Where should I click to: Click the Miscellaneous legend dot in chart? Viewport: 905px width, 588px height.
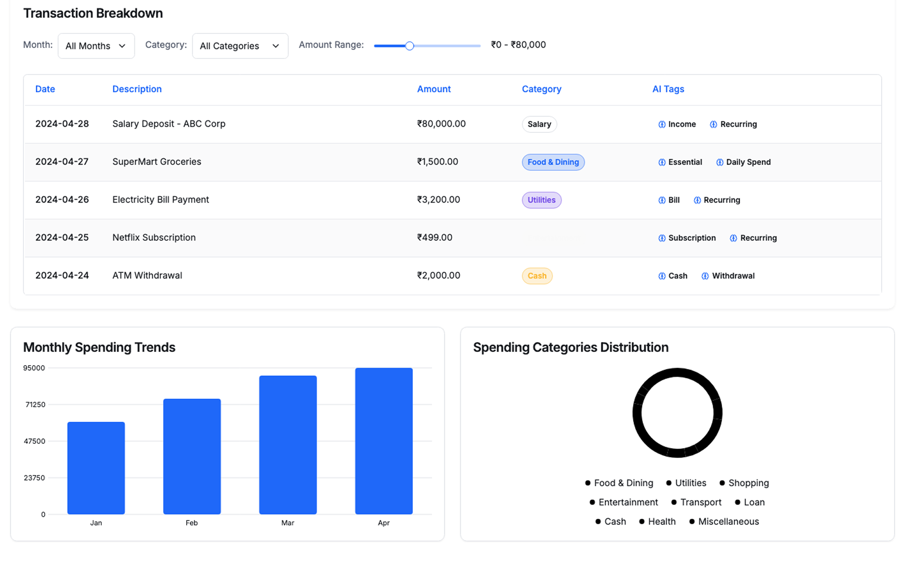(692, 522)
